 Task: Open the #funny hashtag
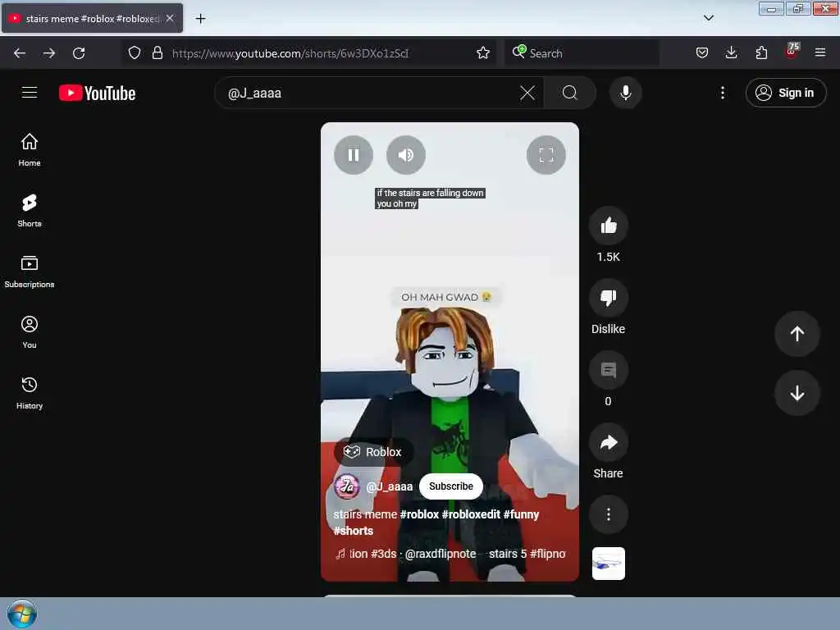pos(521,514)
